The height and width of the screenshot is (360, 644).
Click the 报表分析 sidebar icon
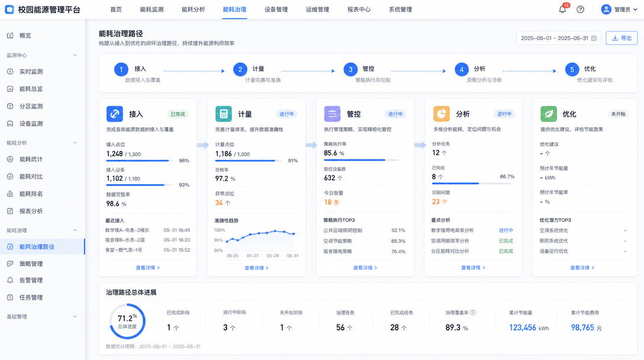(x=10, y=211)
